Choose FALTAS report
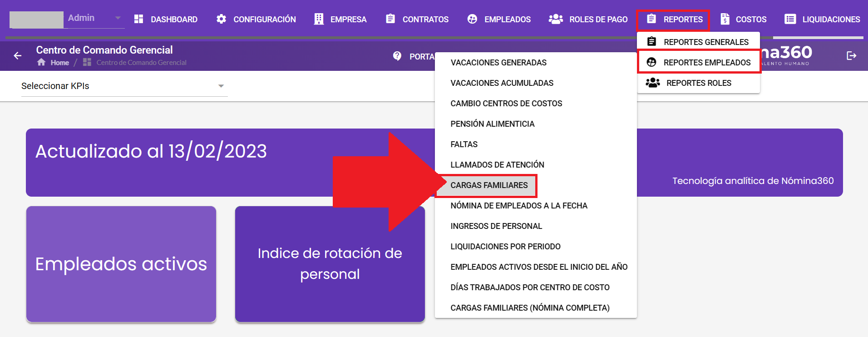This screenshot has width=868, height=337. point(536,144)
